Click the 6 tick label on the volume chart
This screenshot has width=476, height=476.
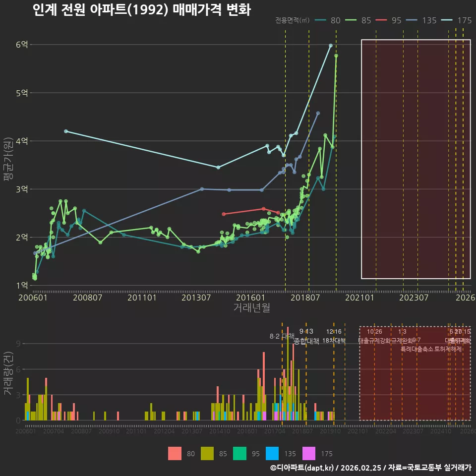pyautogui.click(x=18, y=369)
